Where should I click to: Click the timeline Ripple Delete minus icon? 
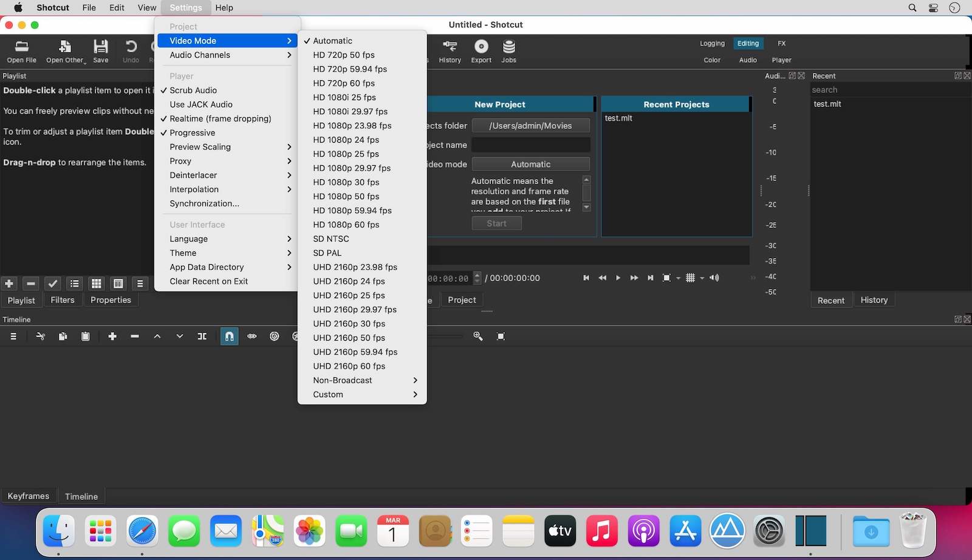coord(135,336)
